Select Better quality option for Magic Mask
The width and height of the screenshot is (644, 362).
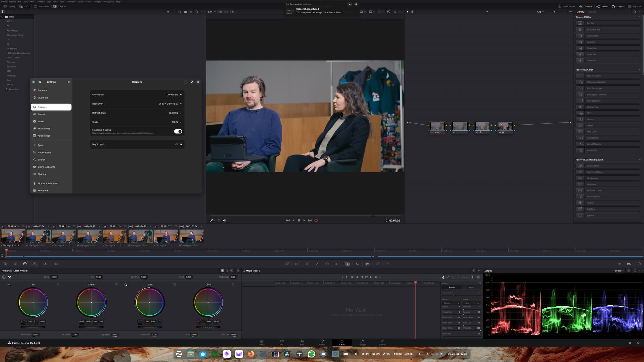tap(471, 287)
